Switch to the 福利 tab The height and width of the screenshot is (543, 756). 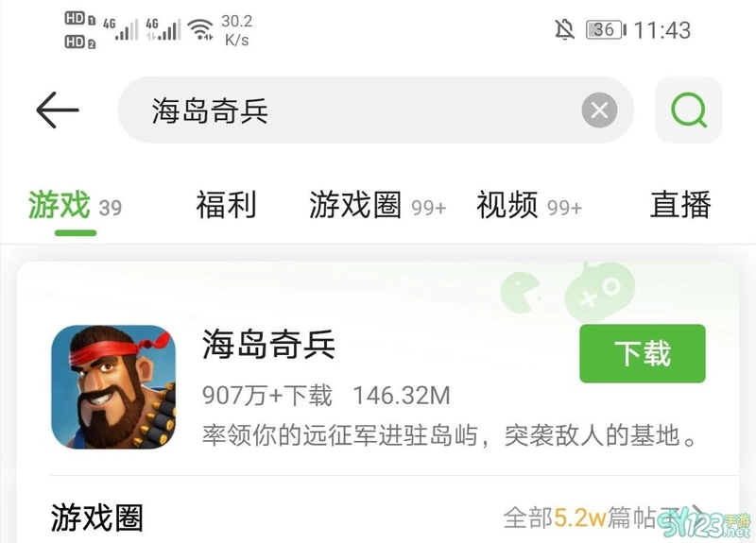[x=226, y=205]
